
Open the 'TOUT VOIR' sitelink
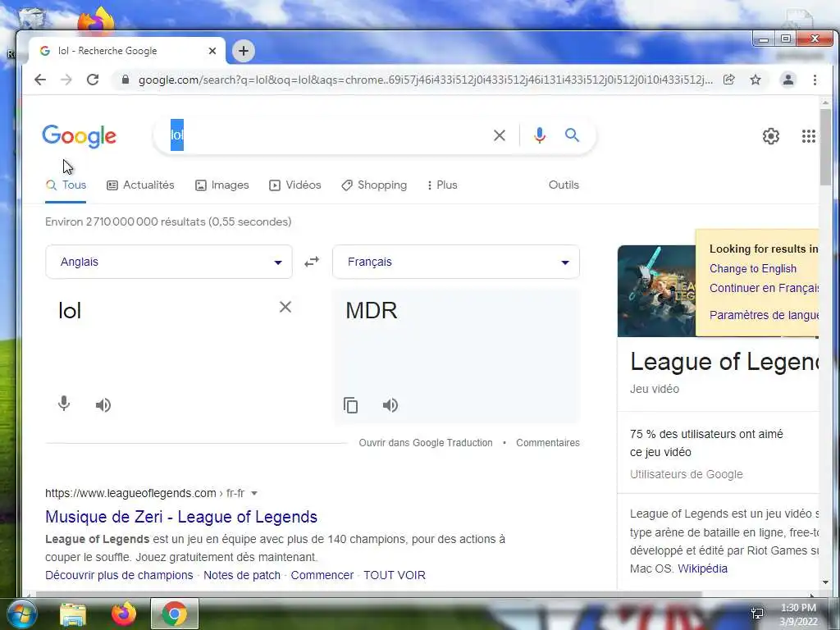click(395, 575)
